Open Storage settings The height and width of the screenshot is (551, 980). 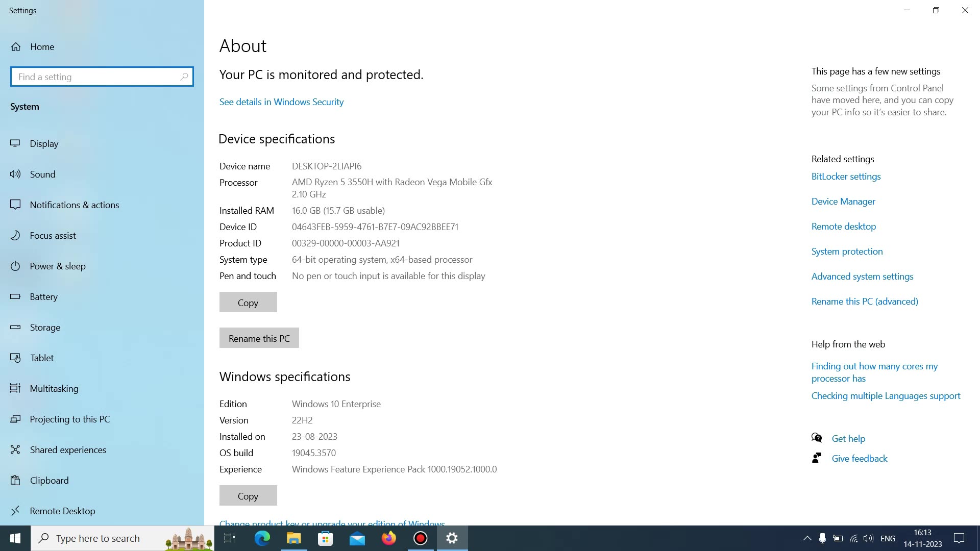[x=45, y=327]
